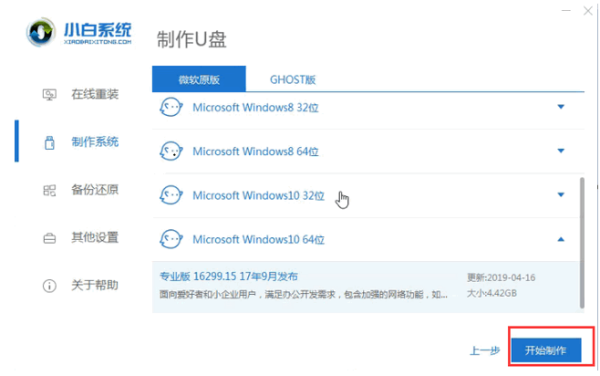Close the 小白系统 window
This screenshot has height=376, width=600.
588,11
